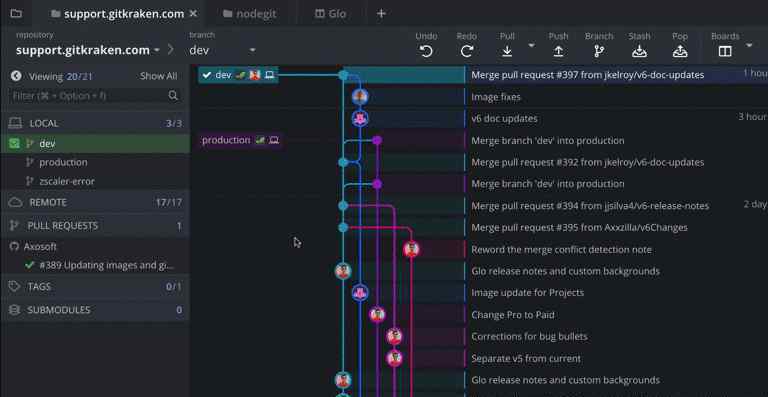
Task: Select the Corrections for bug bullets commit message
Action: click(529, 336)
